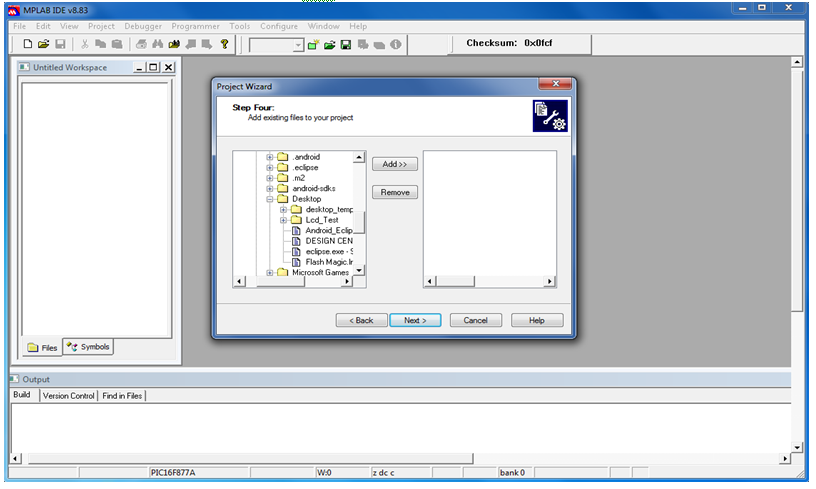Click the Save Workspace green disk icon

click(x=346, y=45)
